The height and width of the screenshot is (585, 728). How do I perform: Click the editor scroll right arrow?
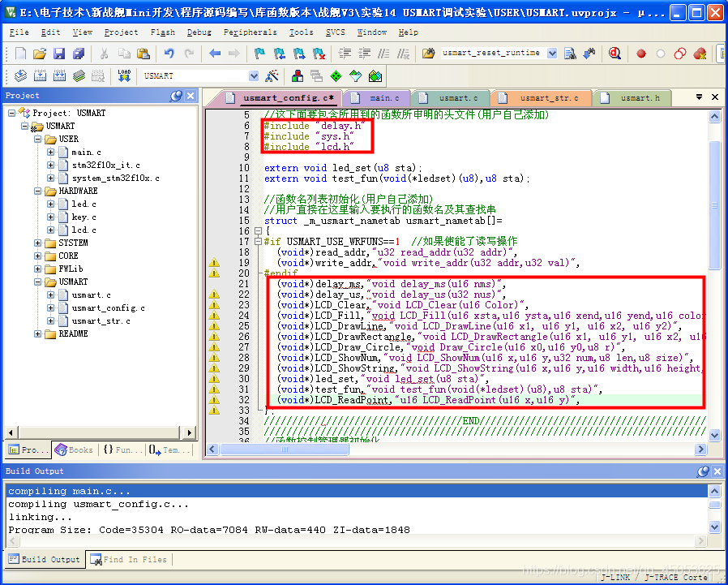coord(700,450)
